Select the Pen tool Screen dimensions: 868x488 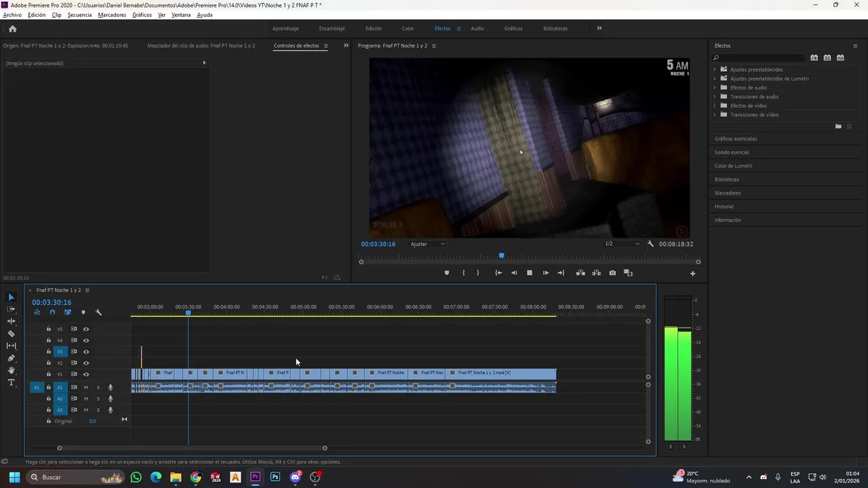point(11,358)
